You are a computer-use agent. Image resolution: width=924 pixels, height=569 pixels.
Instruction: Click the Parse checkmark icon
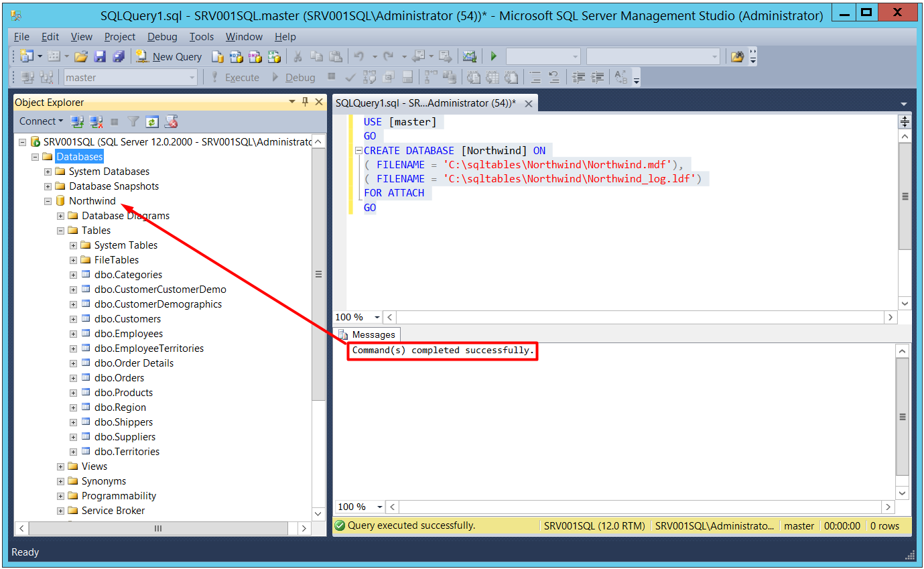pos(350,78)
